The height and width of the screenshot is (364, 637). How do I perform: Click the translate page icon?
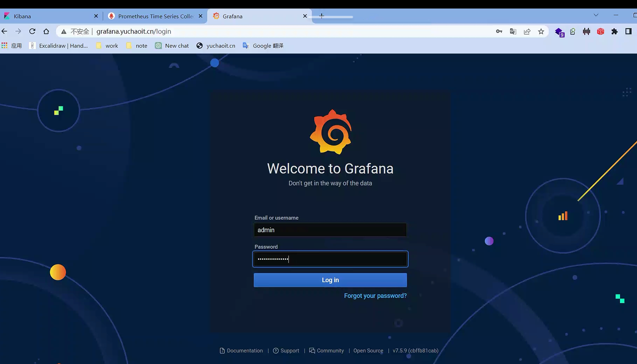(x=513, y=31)
